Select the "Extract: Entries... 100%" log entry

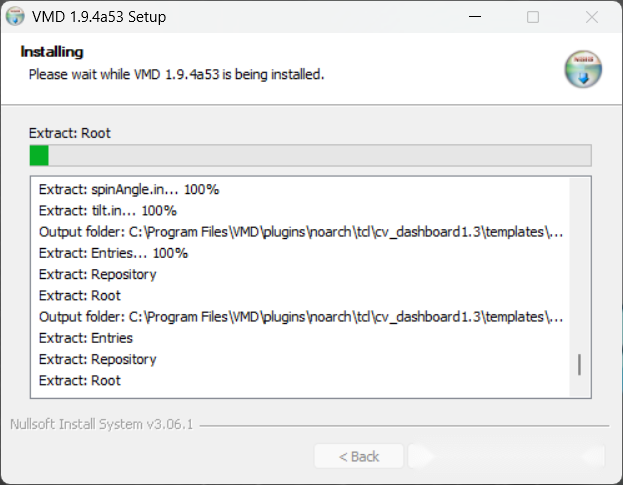tap(113, 253)
